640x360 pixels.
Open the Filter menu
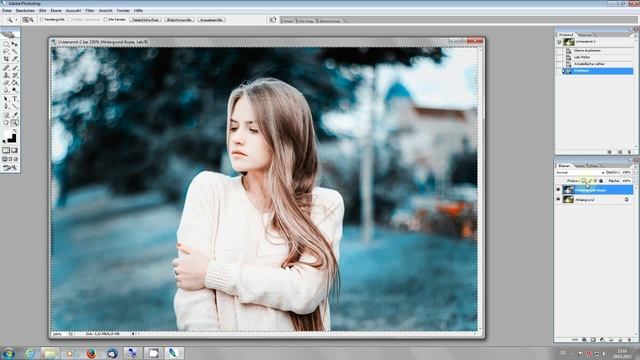tap(90, 11)
